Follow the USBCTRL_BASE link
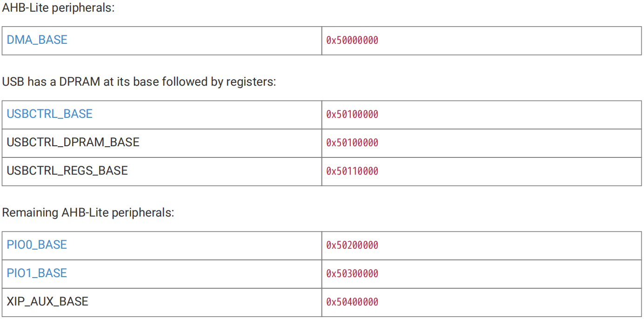The width and height of the screenshot is (644, 319). (x=49, y=114)
